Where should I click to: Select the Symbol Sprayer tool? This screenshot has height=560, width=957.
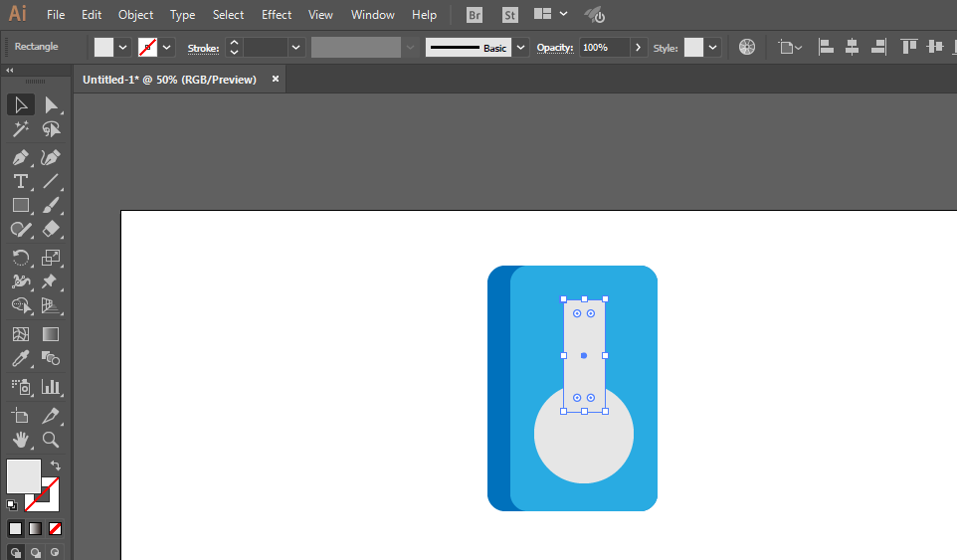tap(21, 387)
